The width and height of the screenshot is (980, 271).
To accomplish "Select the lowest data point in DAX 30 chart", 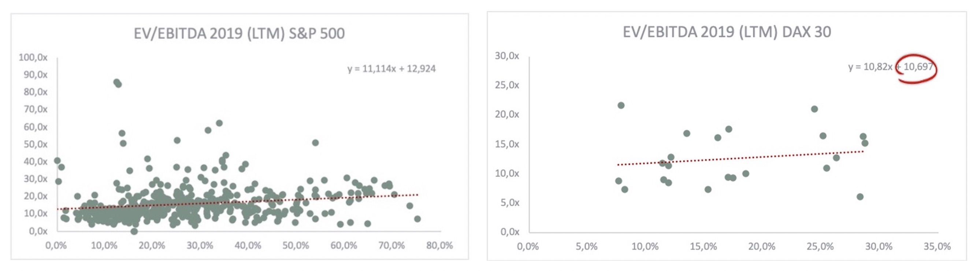I will (860, 197).
